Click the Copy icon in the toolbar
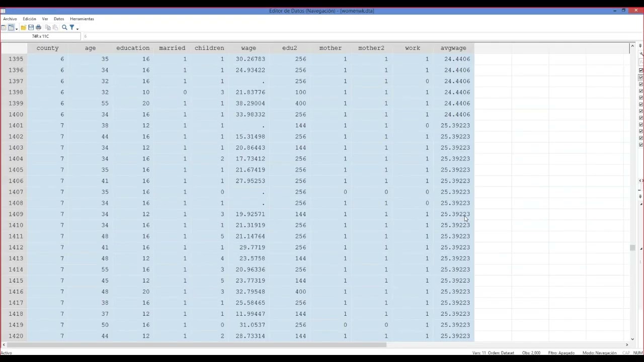The height and width of the screenshot is (362, 644). click(x=48, y=28)
